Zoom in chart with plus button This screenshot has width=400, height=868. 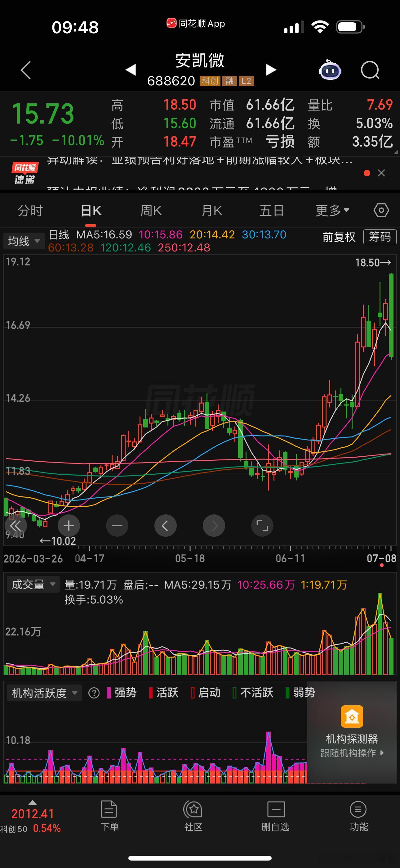point(69,525)
